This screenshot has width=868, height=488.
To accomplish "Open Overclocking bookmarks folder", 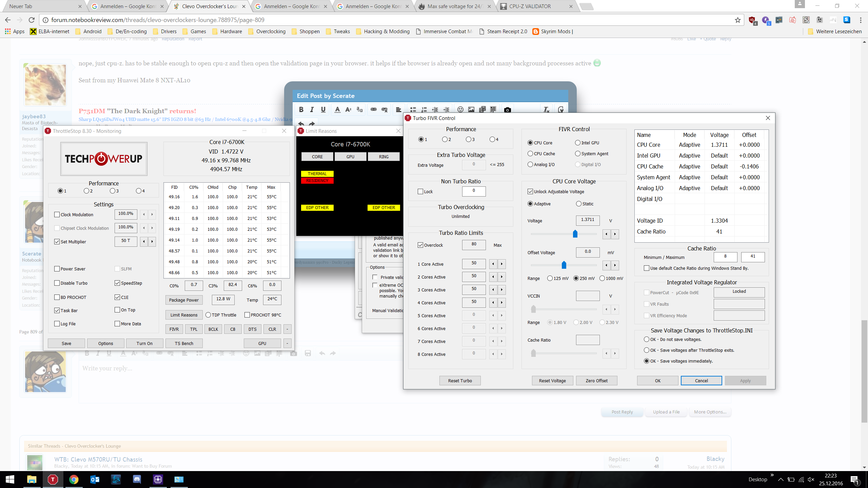I will [267, 31].
